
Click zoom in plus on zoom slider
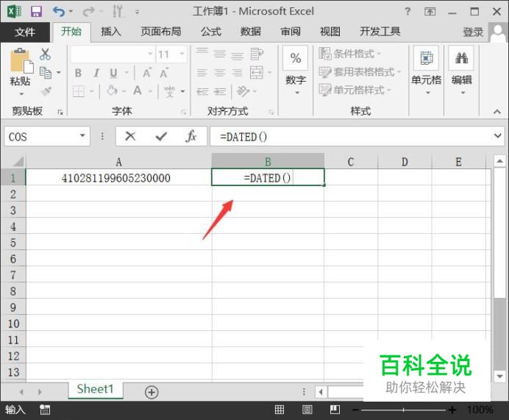click(x=452, y=410)
